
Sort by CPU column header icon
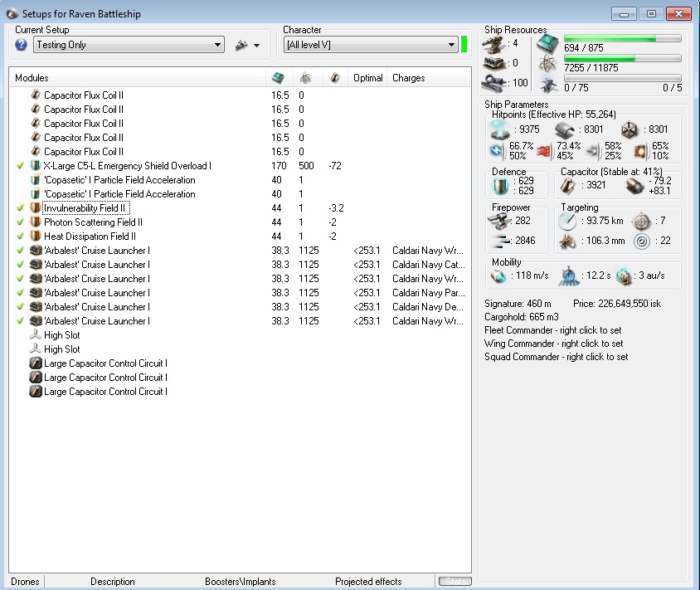pyautogui.click(x=278, y=78)
